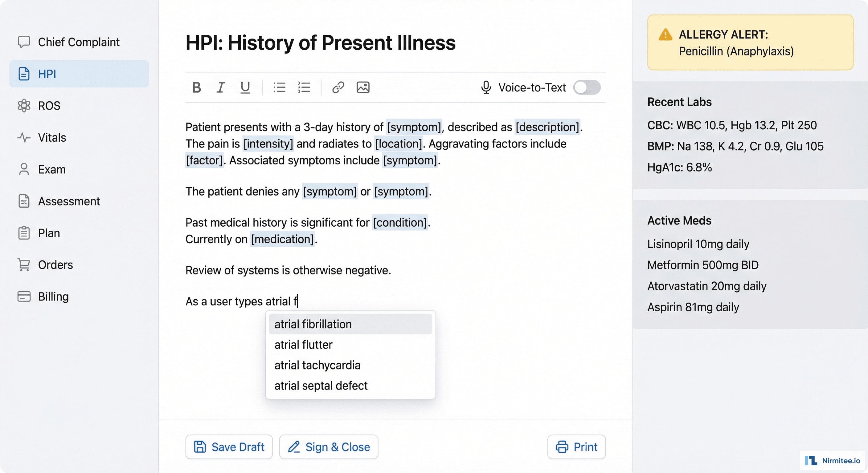This screenshot has height=473, width=868.
Task: Apply underline formatting
Action: coord(245,88)
